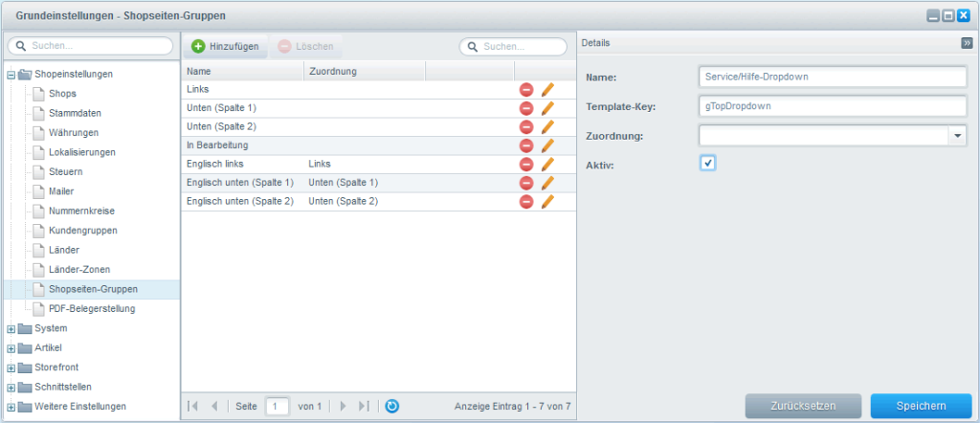Uncheck the Aktiv checkbox

(708, 164)
